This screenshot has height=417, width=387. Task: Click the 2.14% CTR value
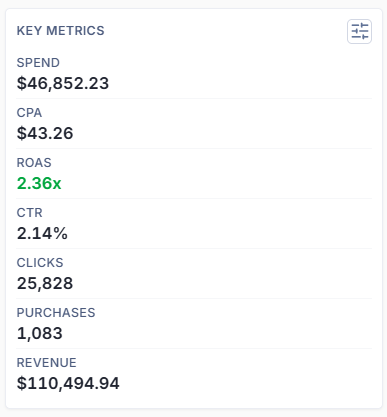tap(42, 233)
